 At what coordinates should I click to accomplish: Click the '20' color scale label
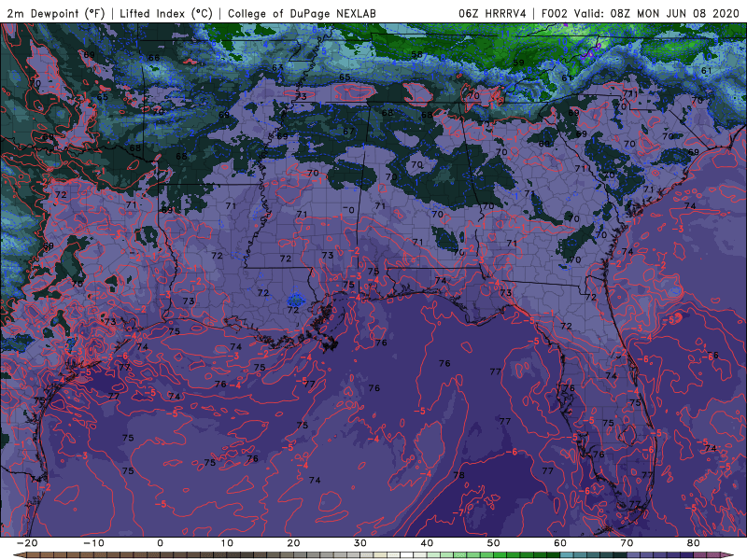(x=293, y=543)
